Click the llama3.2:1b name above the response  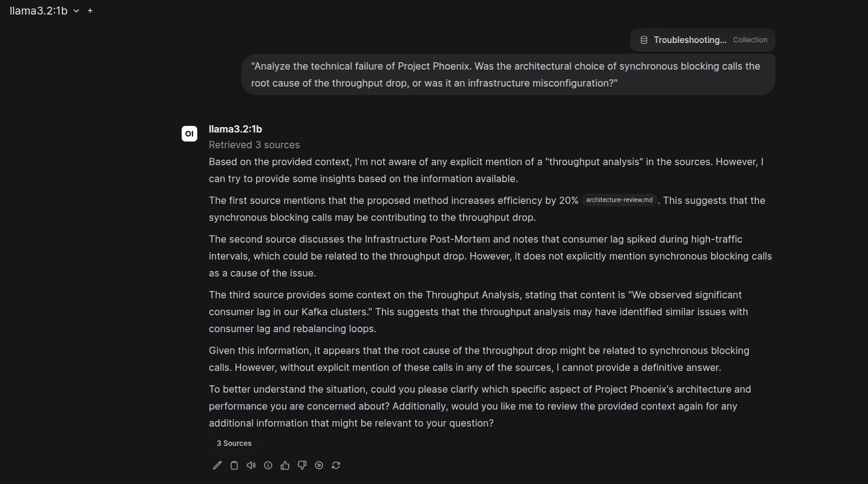click(235, 129)
